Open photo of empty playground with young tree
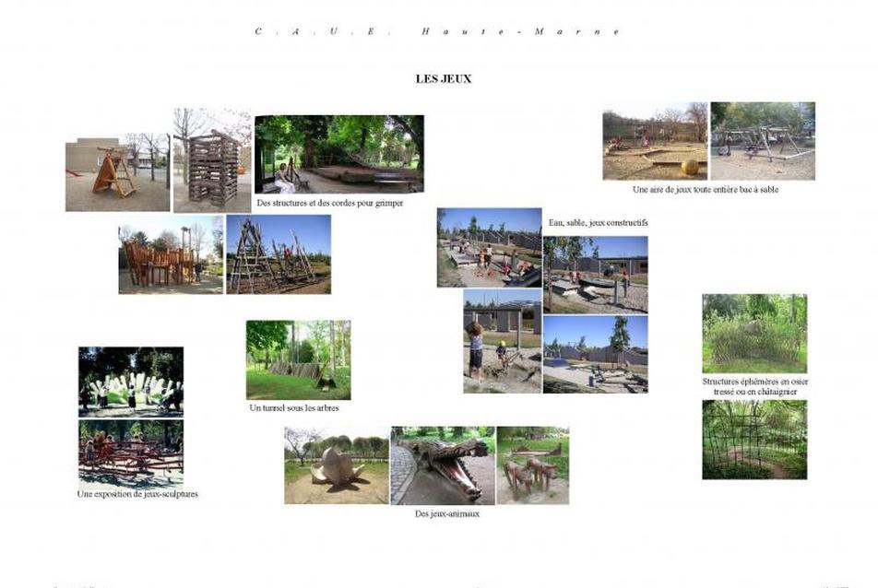 pyautogui.click(x=595, y=354)
